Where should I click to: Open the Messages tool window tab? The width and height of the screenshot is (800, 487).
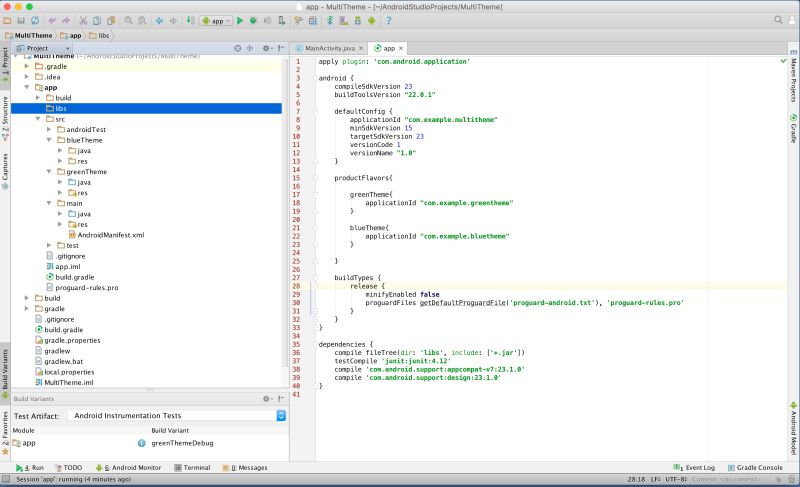pos(245,468)
